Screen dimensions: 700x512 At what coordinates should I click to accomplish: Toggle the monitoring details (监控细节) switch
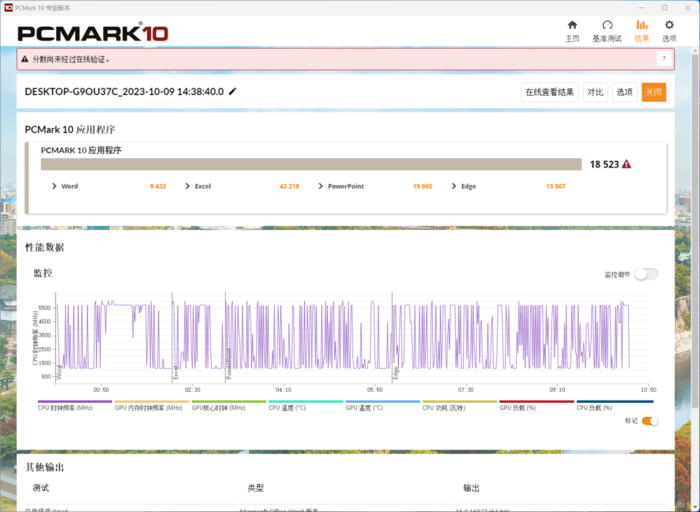click(x=646, y=274)
